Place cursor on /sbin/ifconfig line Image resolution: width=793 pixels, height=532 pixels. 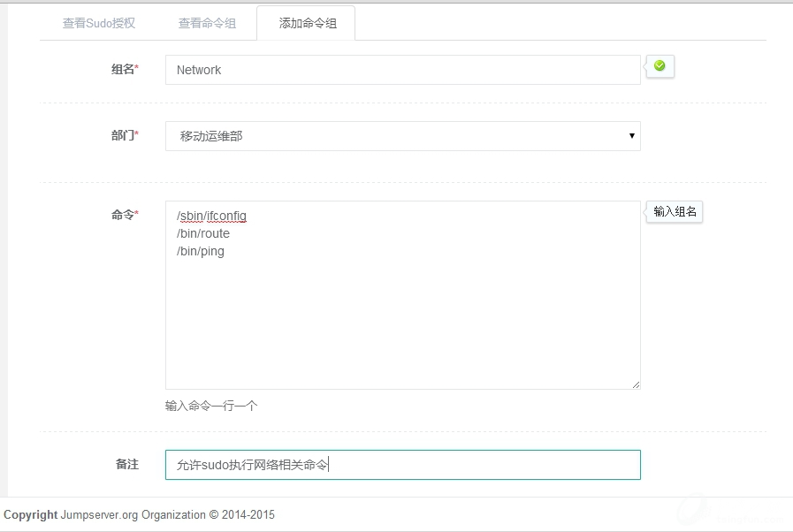pos(211,217)
